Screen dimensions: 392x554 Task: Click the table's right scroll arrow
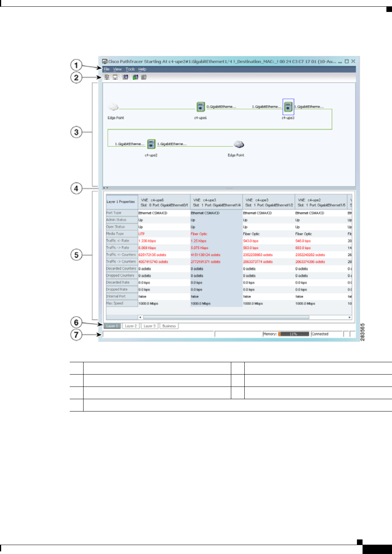tap(349, 317)
